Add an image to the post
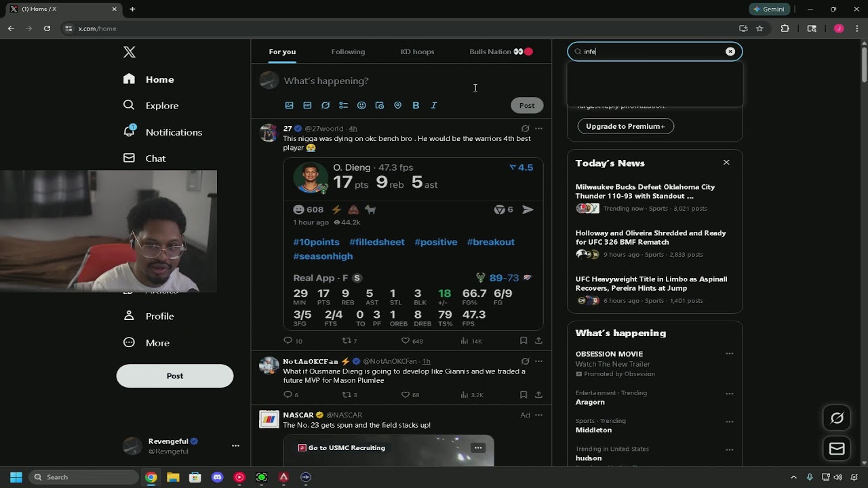This screenshot has width=868, height=488. (290, 105)
